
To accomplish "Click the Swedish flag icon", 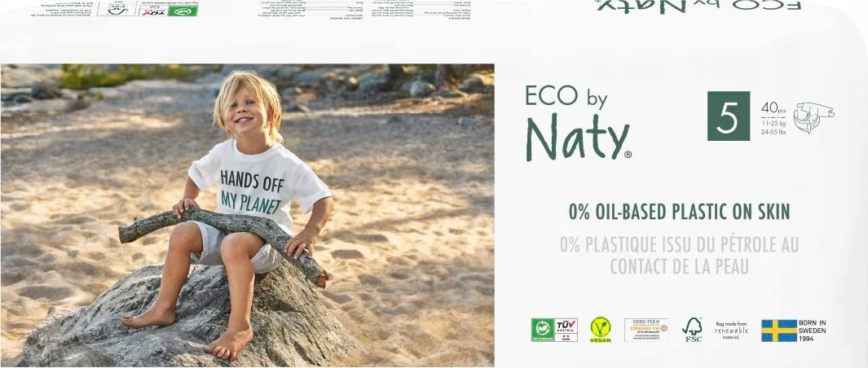I will [x=778, y=331].
